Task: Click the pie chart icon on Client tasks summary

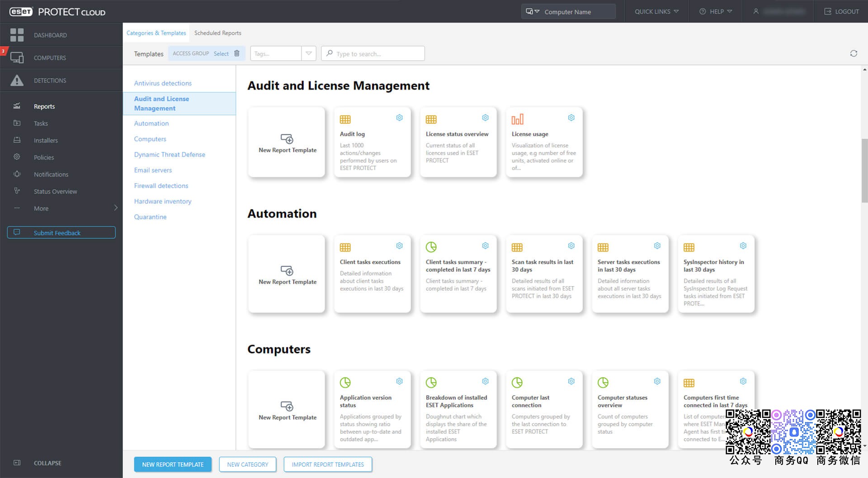Action: click(x=431, y=247)
